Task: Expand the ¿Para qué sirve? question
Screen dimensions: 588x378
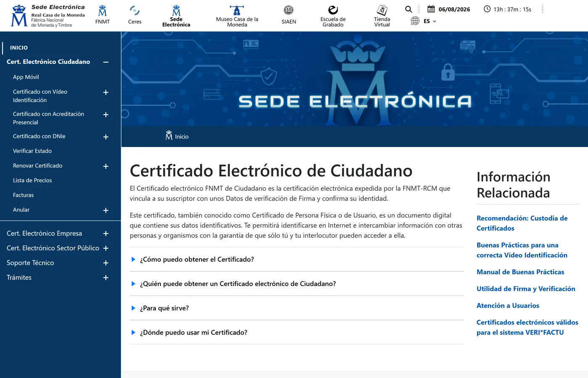Action: pyautogui.click(x=297, y=308)
